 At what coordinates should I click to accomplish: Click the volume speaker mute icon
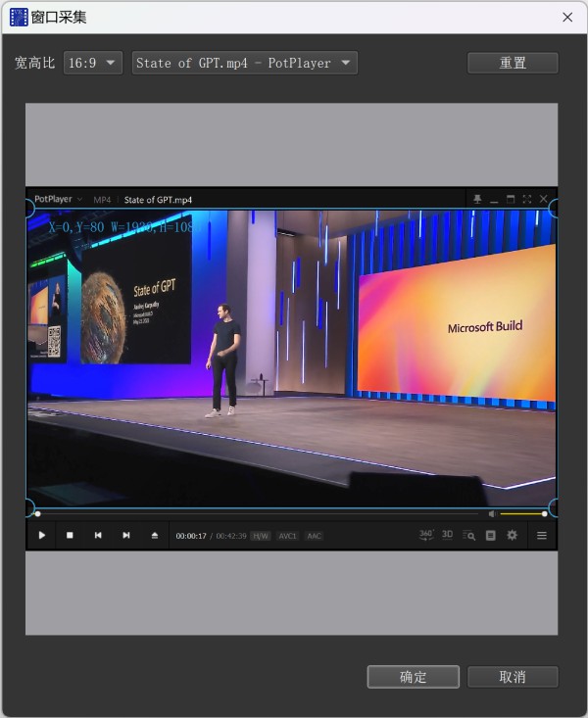coord(492,514)
